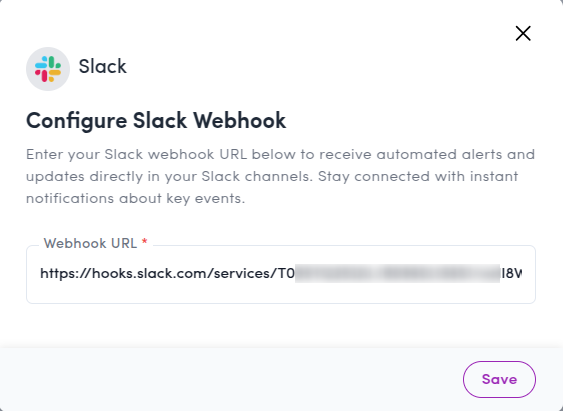Place cursor at trailing I8W characters

[511, 274]
